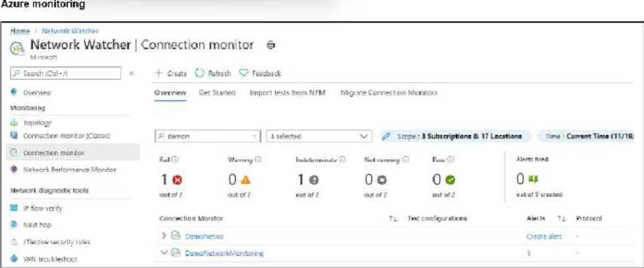Open Effective security rules tool
This screenshot has height=268, width=644.
pyautogui.click(x=57, y=242)
